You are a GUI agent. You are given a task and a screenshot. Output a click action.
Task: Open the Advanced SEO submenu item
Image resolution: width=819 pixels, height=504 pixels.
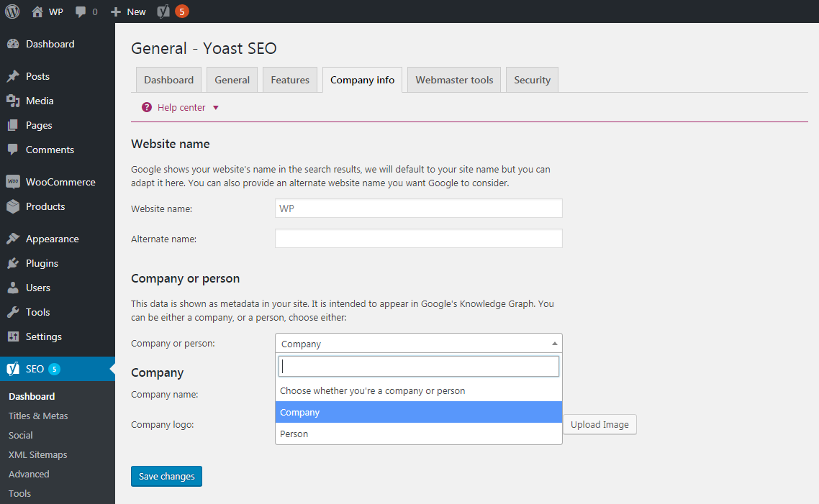click(29, 474)
